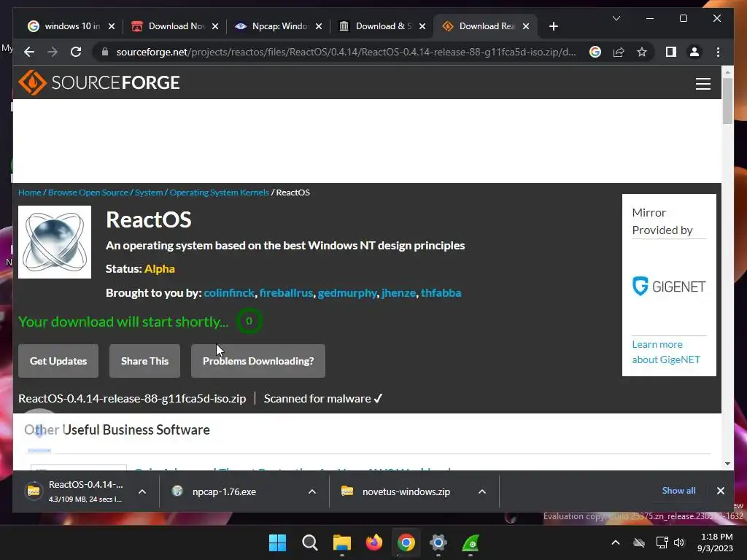Viewport: 747px width, 560px height.
Task: Click Show all downloads
Action: pyautogui.click(x=678, y=491)
